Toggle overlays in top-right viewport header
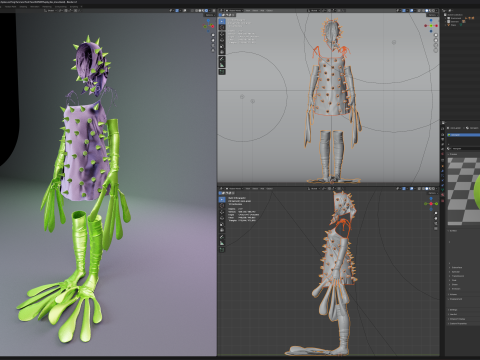480x360 pixels. [412, 10]
